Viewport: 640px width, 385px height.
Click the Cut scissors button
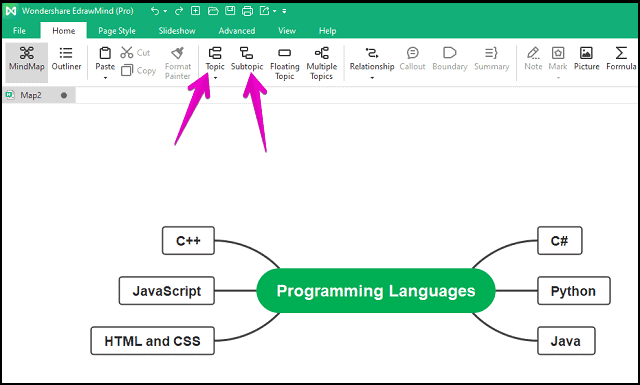pos(136,53)
